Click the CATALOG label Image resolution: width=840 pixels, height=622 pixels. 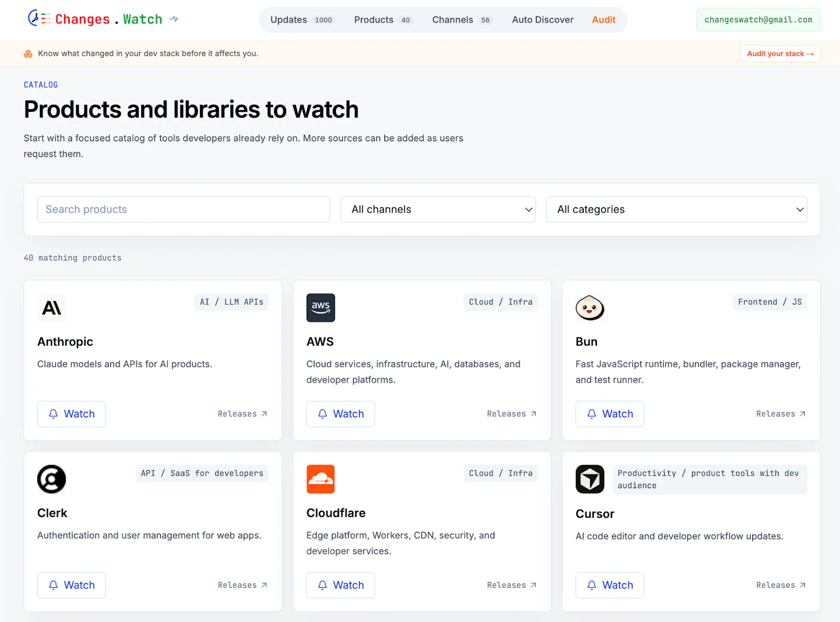tap(41, 85)
